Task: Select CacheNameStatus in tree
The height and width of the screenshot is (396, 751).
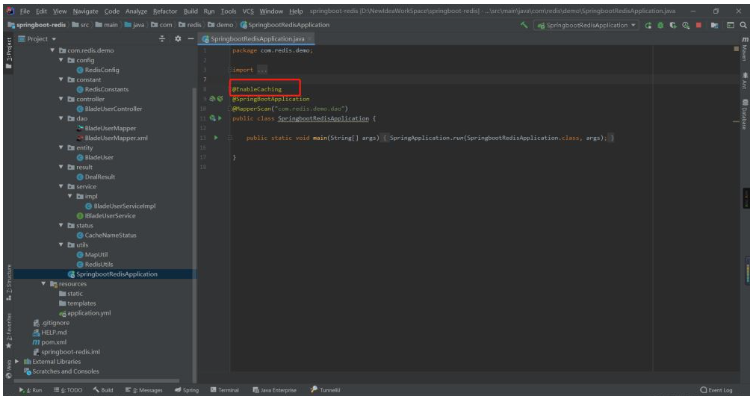Action: [x=106, y=235]
